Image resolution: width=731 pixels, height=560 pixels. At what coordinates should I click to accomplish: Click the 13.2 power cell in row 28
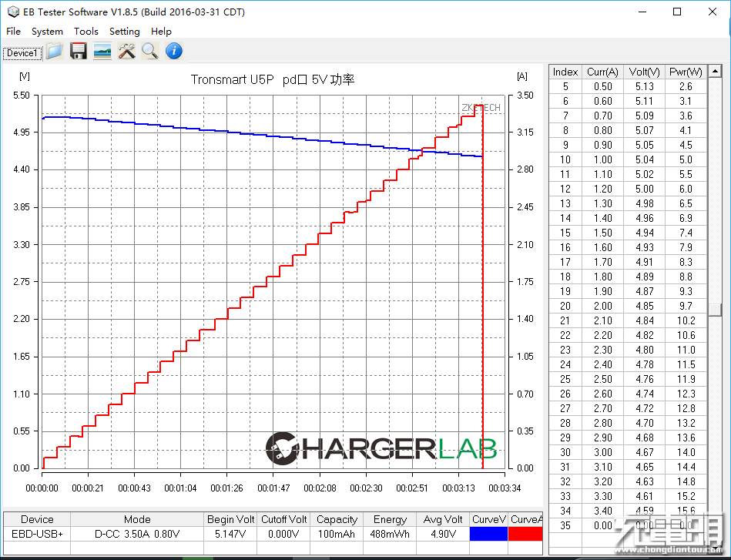686,423
